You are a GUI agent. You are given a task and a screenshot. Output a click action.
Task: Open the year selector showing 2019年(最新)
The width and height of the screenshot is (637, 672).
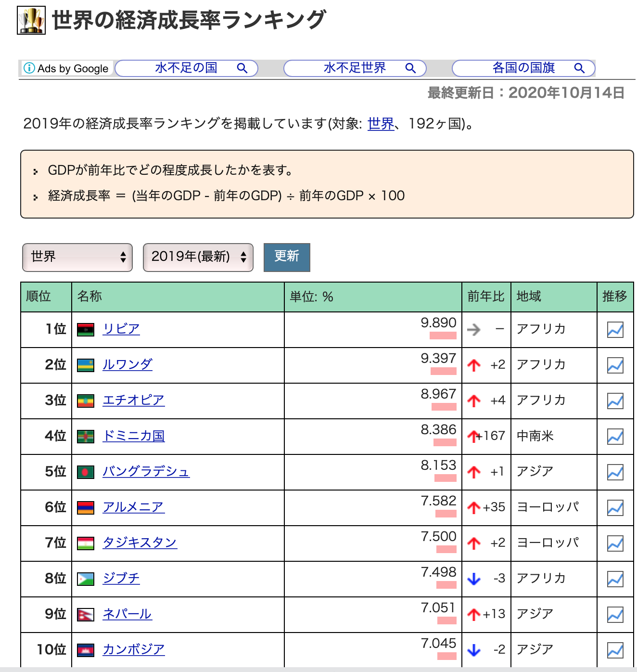(197, 258)
